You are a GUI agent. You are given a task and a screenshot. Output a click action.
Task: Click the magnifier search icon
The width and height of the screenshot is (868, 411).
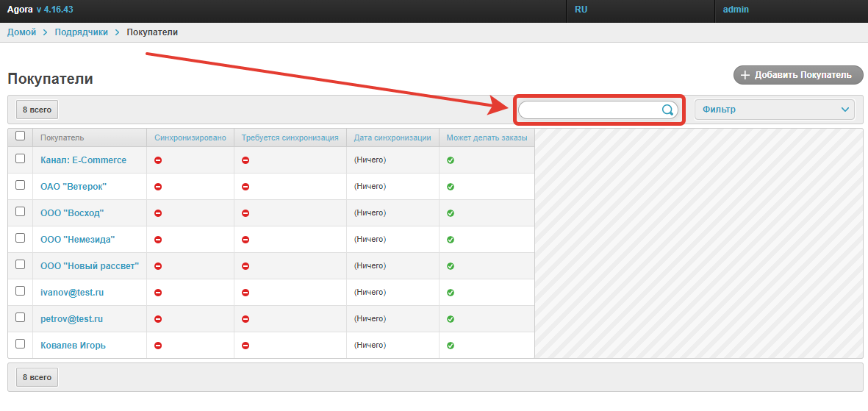[667, 110]
